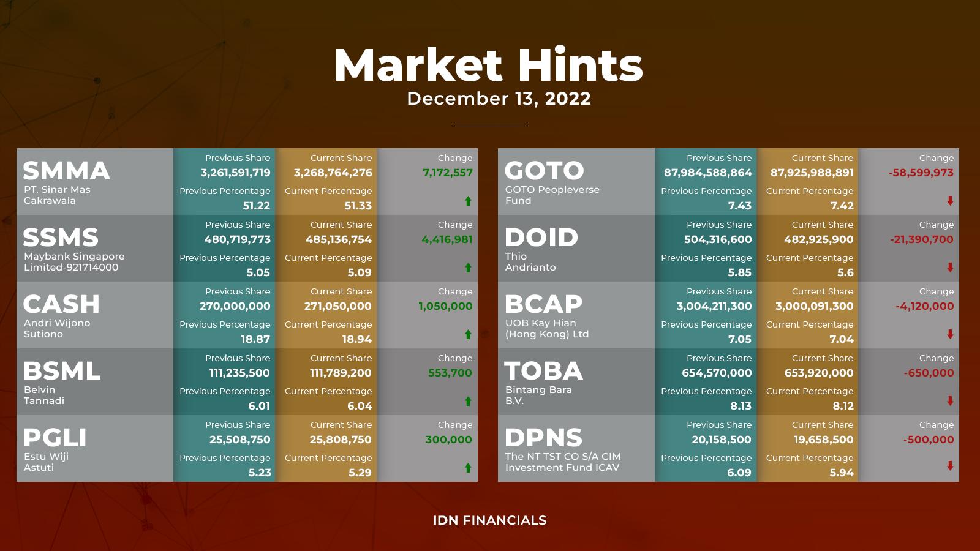Screen dimensions: 980x551
Task: Click DOID previous share 504,316,600
Action: click(718, 240)
